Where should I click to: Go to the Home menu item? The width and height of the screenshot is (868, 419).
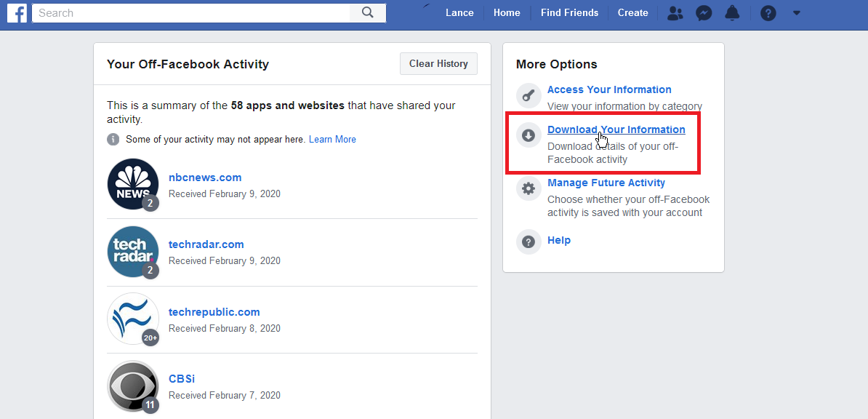(507, 13)
